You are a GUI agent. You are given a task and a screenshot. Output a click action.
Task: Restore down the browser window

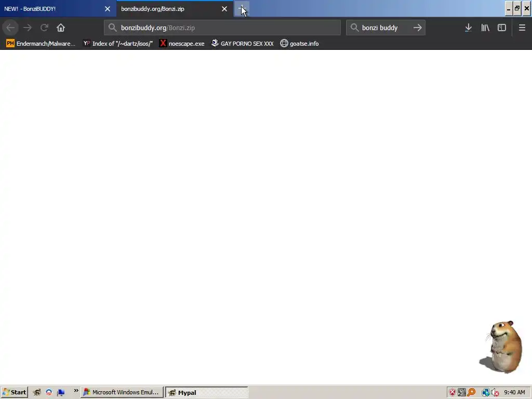click(x=517, y=9)
